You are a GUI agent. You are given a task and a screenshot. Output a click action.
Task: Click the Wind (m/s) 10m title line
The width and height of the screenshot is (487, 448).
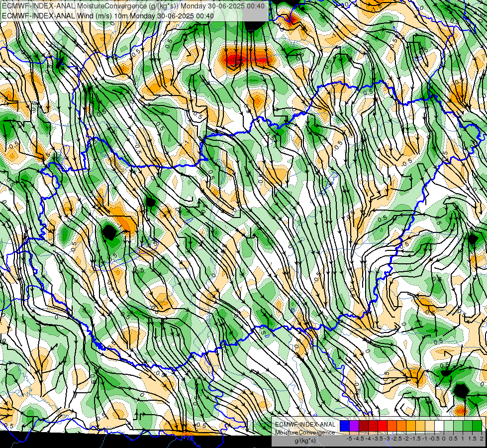click(108, 15)
